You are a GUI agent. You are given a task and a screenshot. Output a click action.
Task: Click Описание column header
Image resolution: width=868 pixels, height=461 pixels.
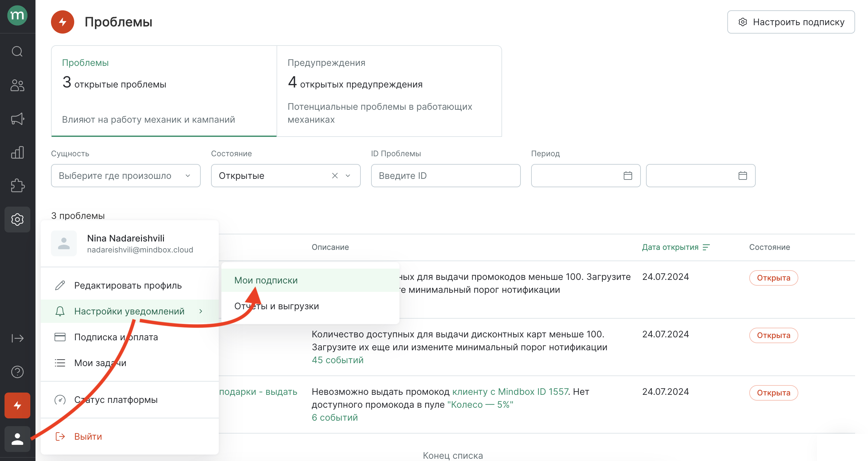pyautogui.click(x=330, y=247)
